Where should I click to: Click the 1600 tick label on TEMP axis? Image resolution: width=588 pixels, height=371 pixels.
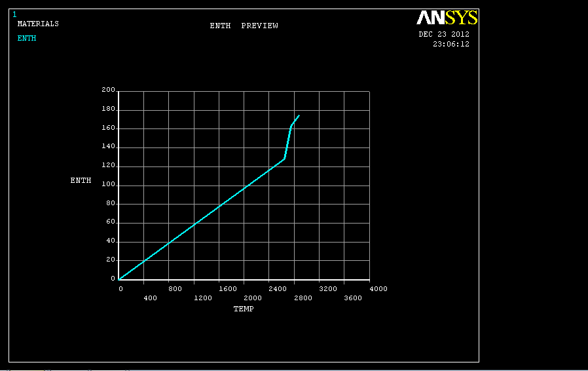coord(228,289)
